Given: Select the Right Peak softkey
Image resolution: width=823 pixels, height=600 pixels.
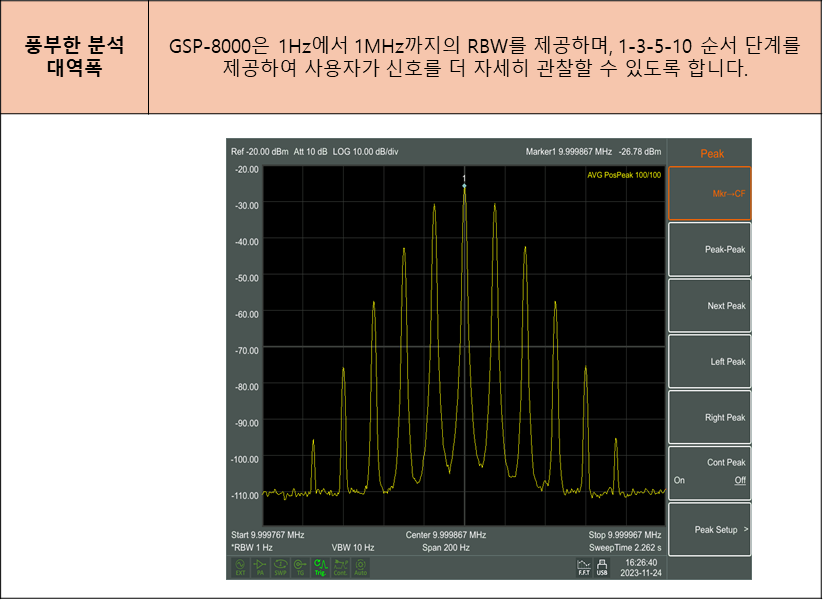Looking at the screenshot, I should click(x=710, y=417).
